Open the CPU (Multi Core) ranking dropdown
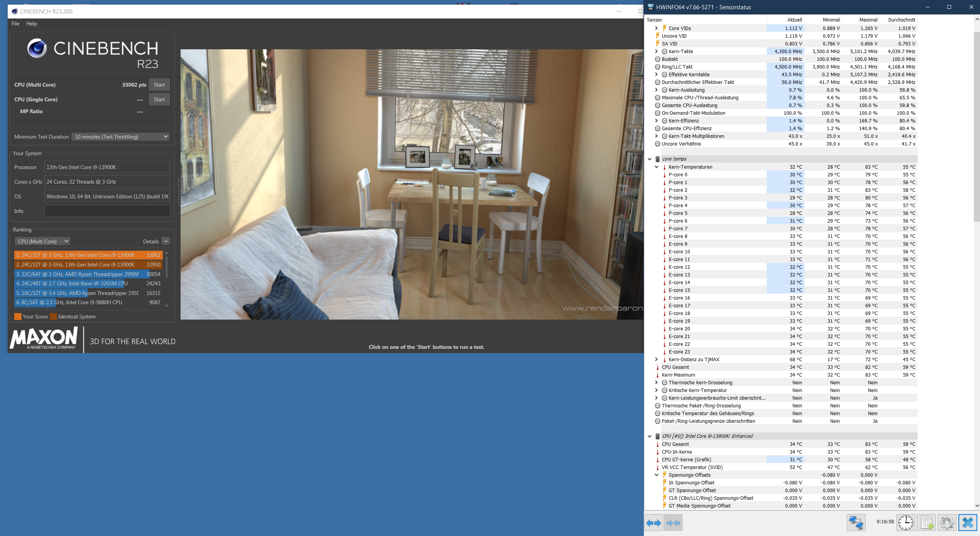980x536 pixels. click(x=42, y=241)
